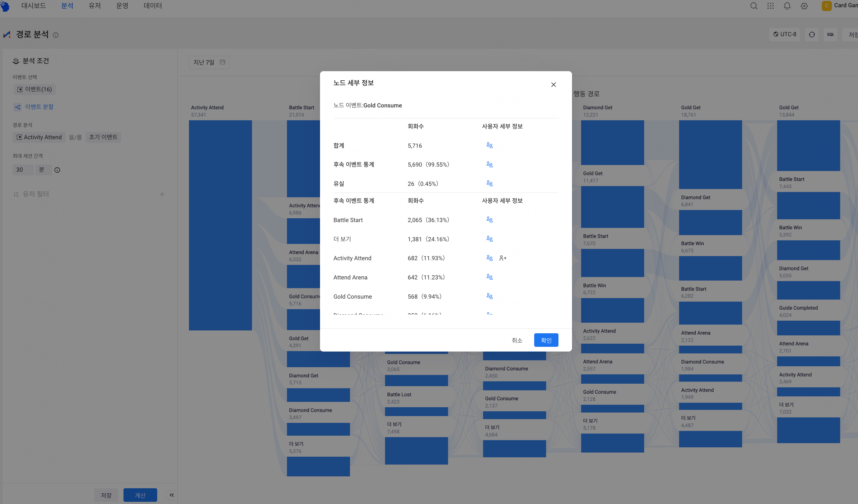858x504 pixels.
Task: Open user details for 5,690 (99.55%) row
Action: (x=489, y=164)
